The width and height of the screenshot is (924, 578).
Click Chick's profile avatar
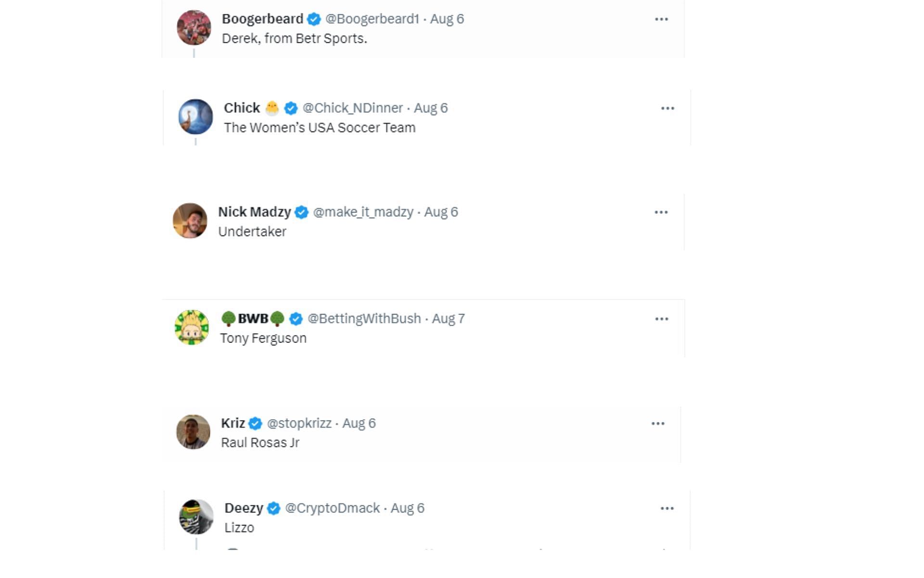click(x=195, y=117)
